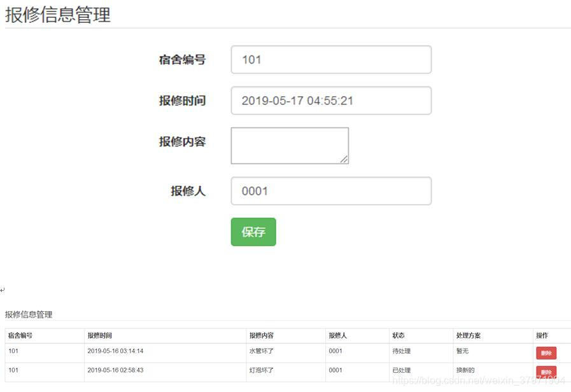Click inside the 宿舍编号 input field
Screen dimensions: 571x392
pos(330,59)
